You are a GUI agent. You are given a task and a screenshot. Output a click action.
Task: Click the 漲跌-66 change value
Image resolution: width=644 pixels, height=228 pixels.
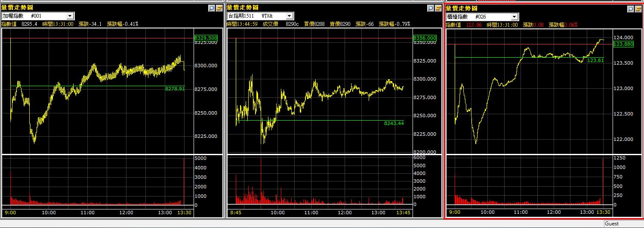tap(364, 24)
